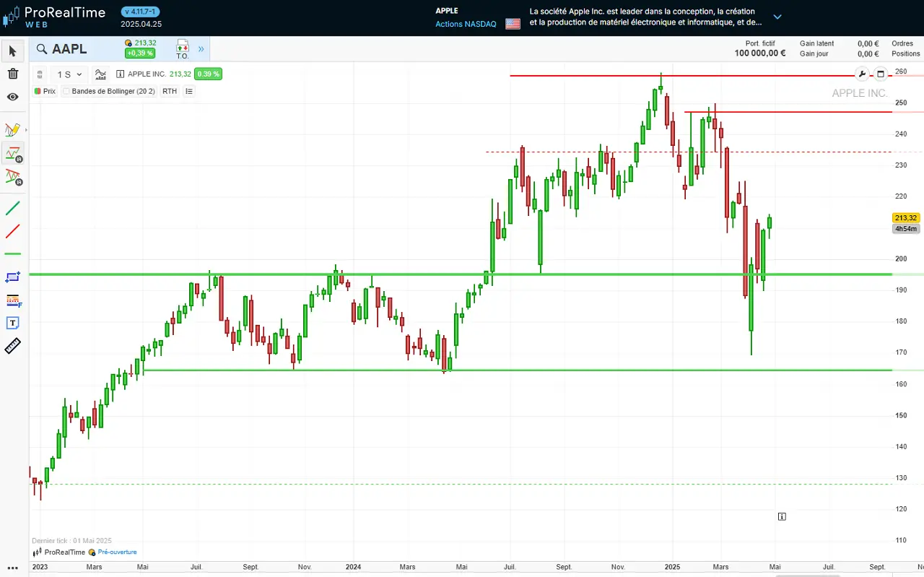Open the chart wrench settings icon

point(862,74)
